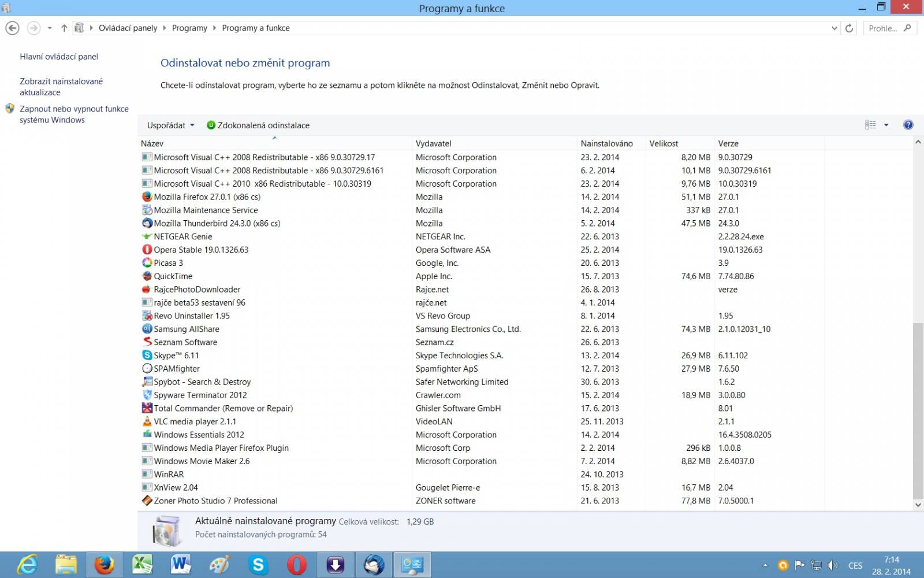Click the Seznam Software icon
Viewport: 924px width, 578px height.
pyautogui.click(x=147, y=342)
